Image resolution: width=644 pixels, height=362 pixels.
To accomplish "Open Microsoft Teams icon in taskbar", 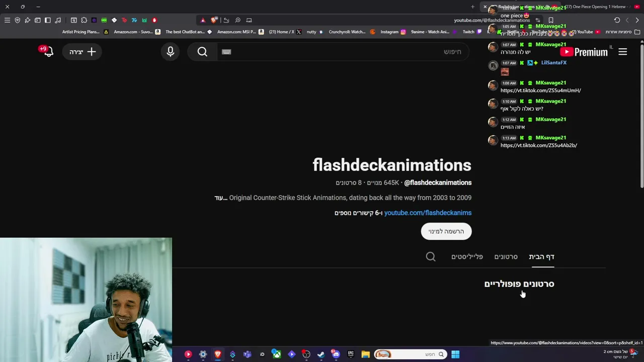I will click(247, 354).
